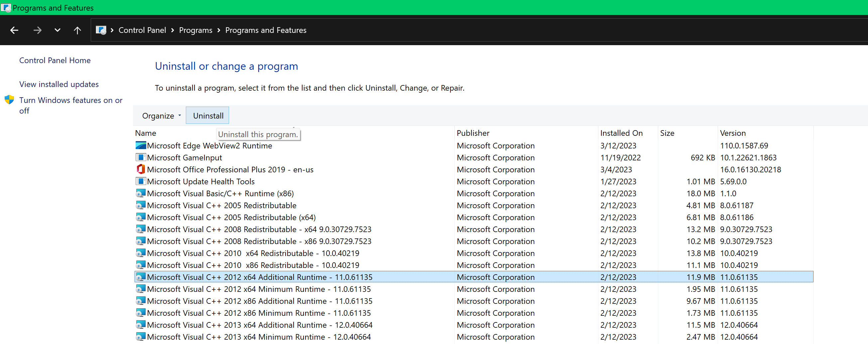
Task: Sort programs by Installed On column
Action: (x=621, y=133)
